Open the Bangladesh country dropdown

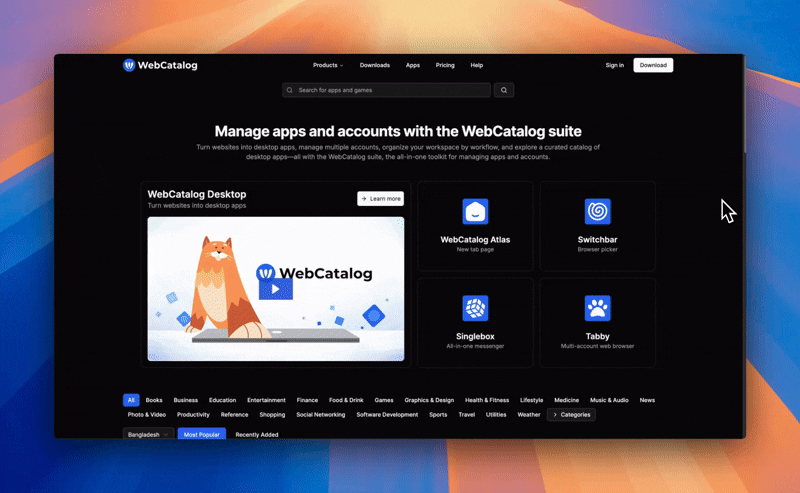click(x=148, y=434)
